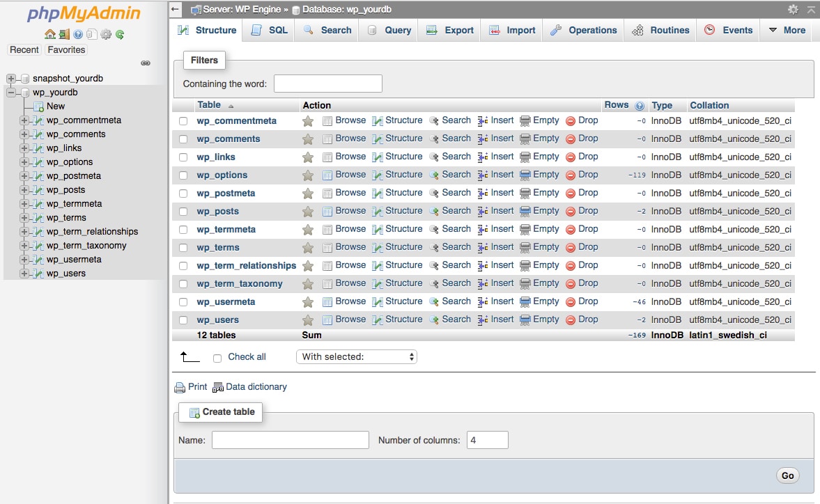820x504 pixels.
Task: Tick the wp_links row checkbox
Action: (183, 157)
